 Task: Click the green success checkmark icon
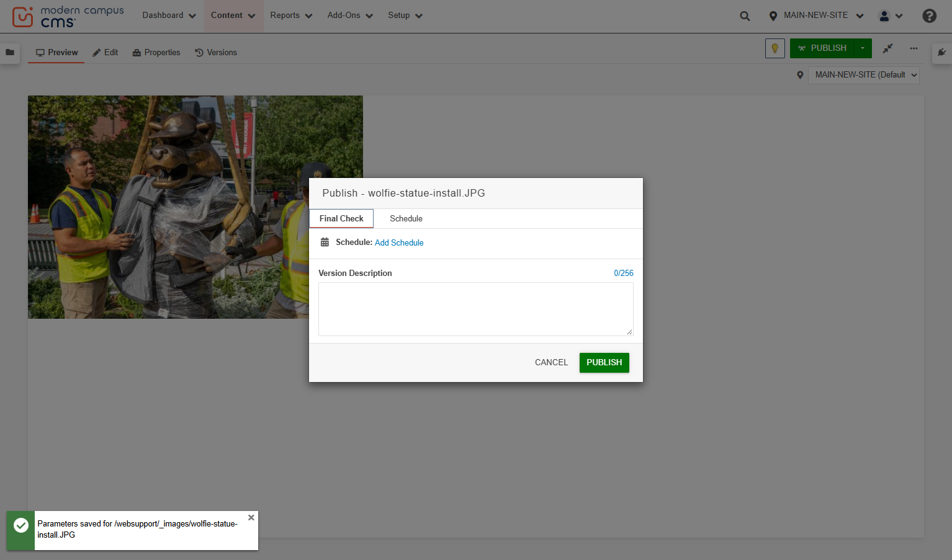[x=21, y=525]
